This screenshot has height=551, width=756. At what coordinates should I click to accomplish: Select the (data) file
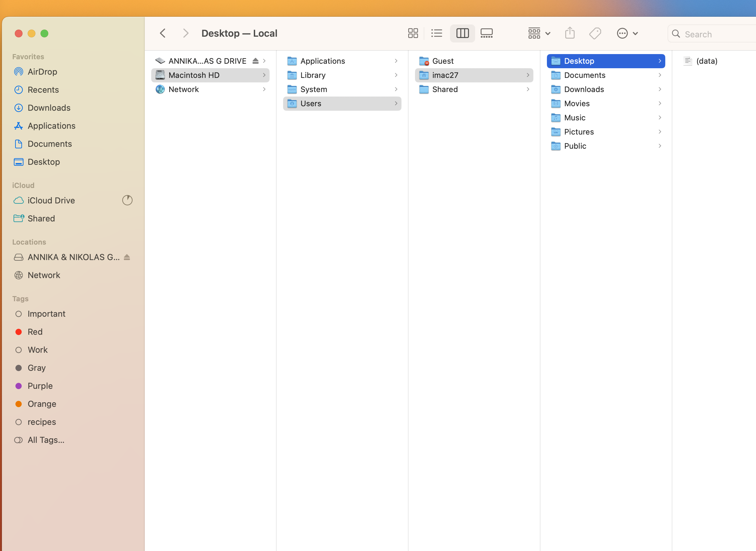tap(706, 61)
